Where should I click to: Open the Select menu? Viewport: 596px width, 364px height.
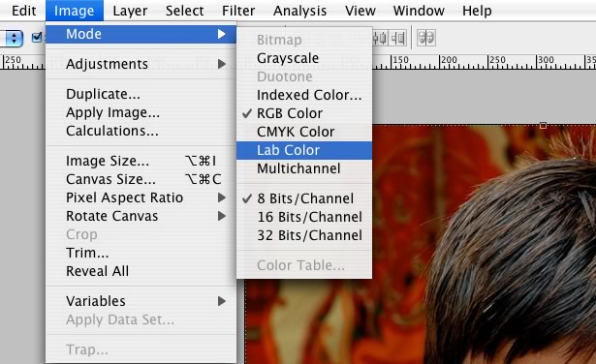point(185,11)
